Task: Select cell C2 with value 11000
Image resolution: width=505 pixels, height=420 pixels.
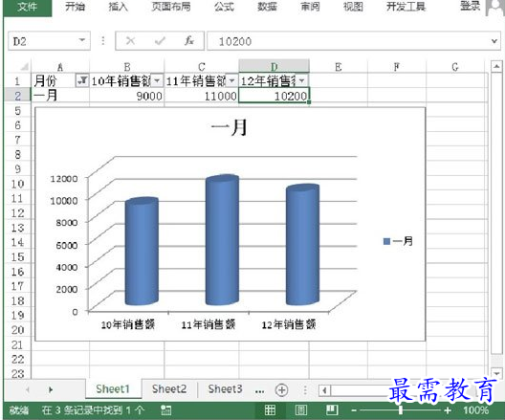Action: pos(202,96)
